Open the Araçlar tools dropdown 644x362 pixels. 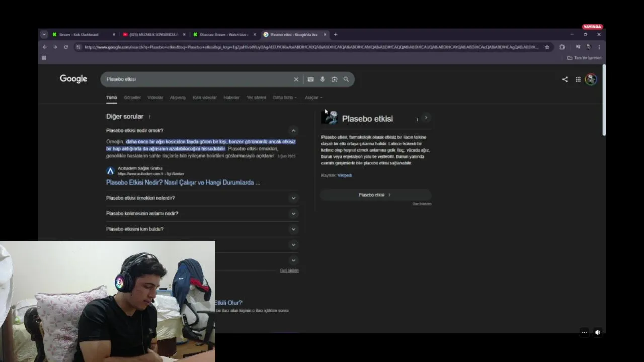coord(313,97)
